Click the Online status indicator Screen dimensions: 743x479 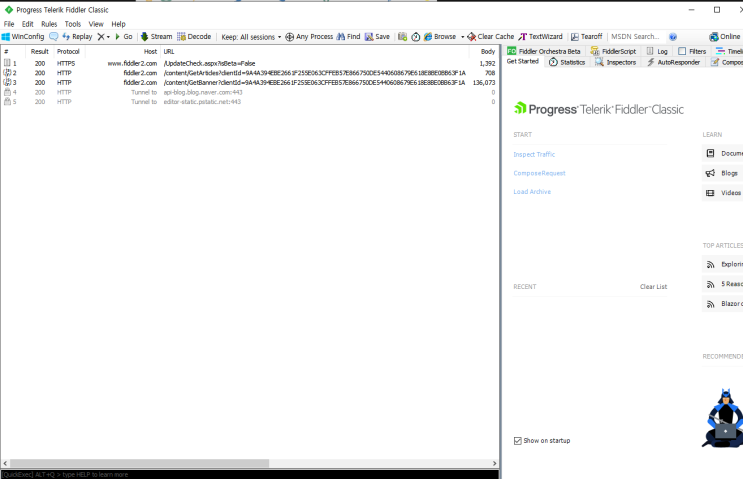click(725, 36)
